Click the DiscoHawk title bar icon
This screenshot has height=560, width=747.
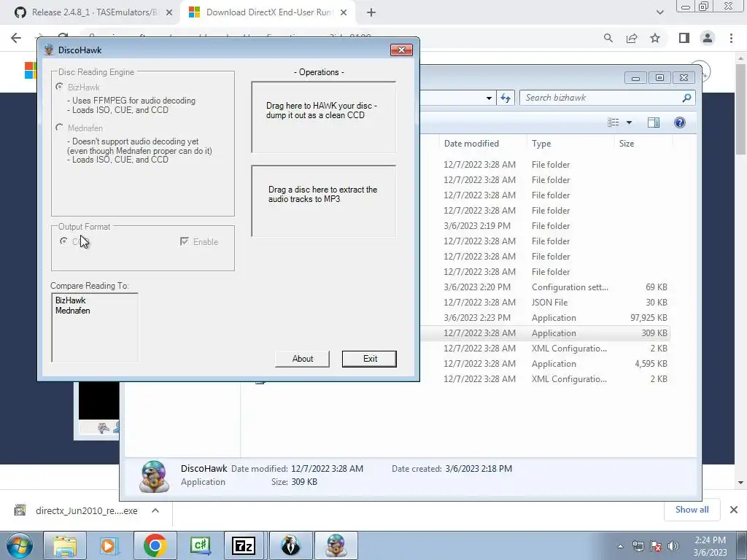[49, 50]
